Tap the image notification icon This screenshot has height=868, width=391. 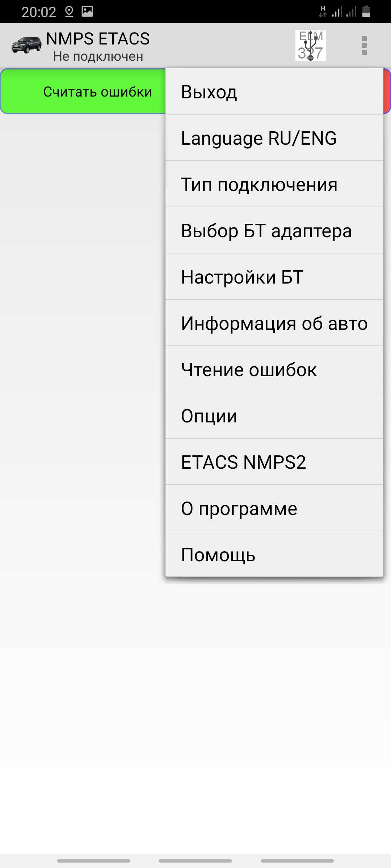click(87, 12)
